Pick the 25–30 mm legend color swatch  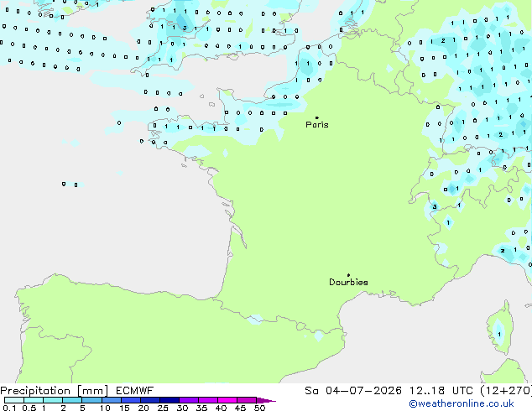[170, 400]
